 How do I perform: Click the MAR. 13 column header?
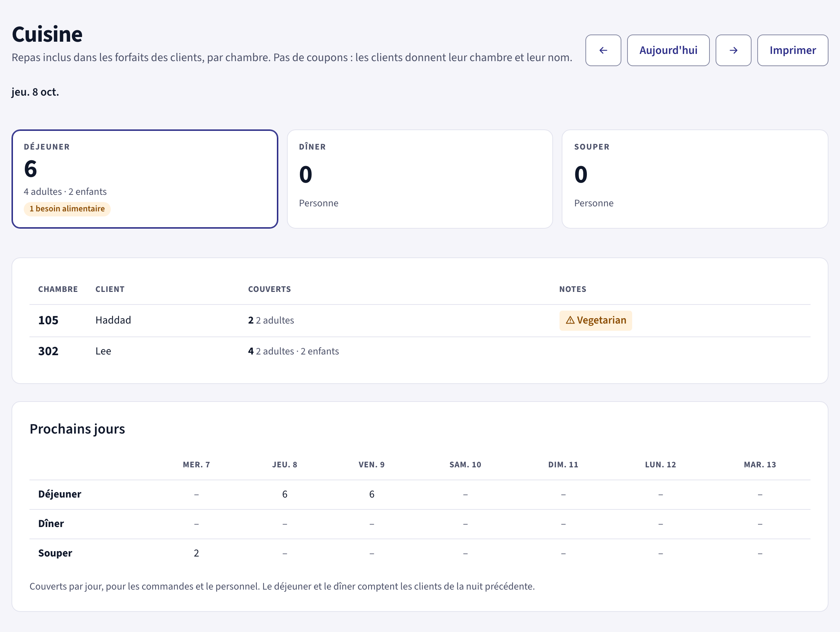[760, 464]
